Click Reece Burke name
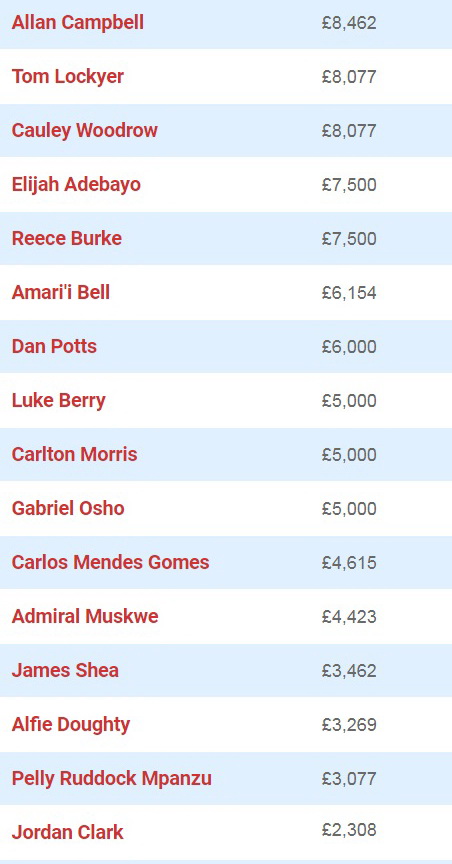Screen dimensions: 452x864 (67, 238)
